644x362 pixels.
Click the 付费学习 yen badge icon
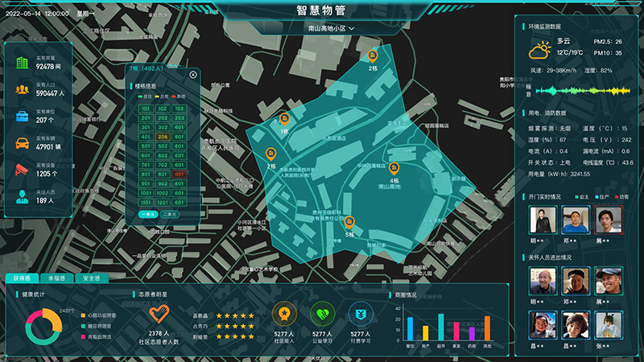pyautogui.click(x=360, y=314)
